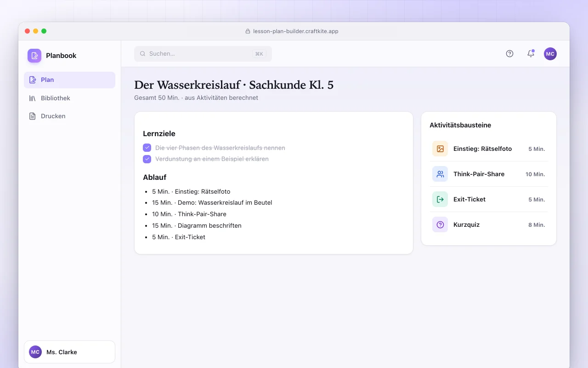The width and height of the screenshot is (588, 368).
Task: Uncheck 'Die vier Phasen des Wasserkreislaufs nennen'
Action: (147, 148)
